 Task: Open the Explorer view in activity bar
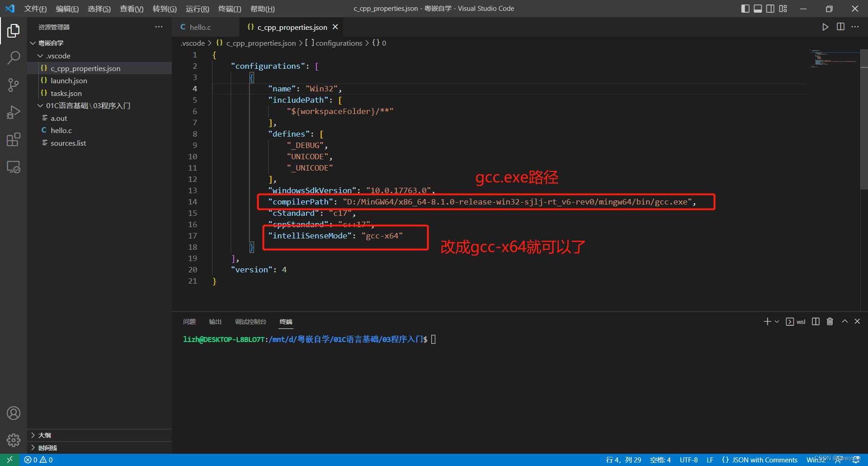14,31
